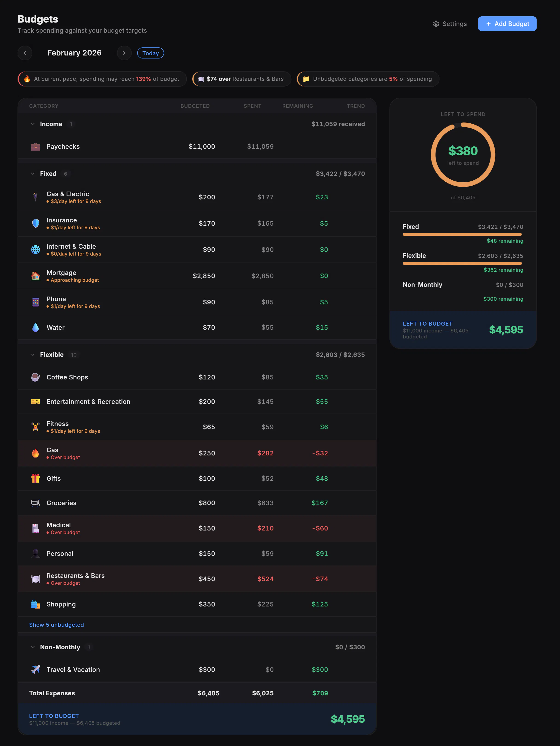Click the $380 left to spend ring
The height and width of the screenshot is (746, 560).
(463, 155)
